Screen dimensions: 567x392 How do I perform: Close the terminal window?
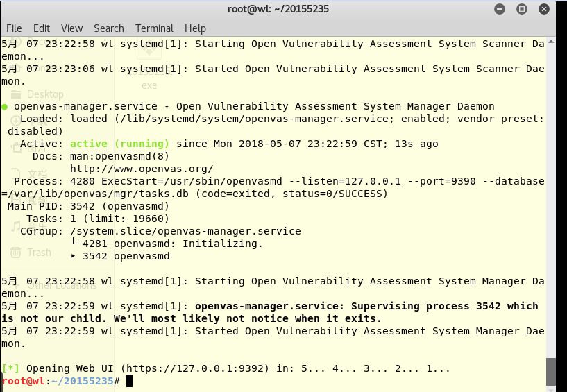tap(546, 9)
